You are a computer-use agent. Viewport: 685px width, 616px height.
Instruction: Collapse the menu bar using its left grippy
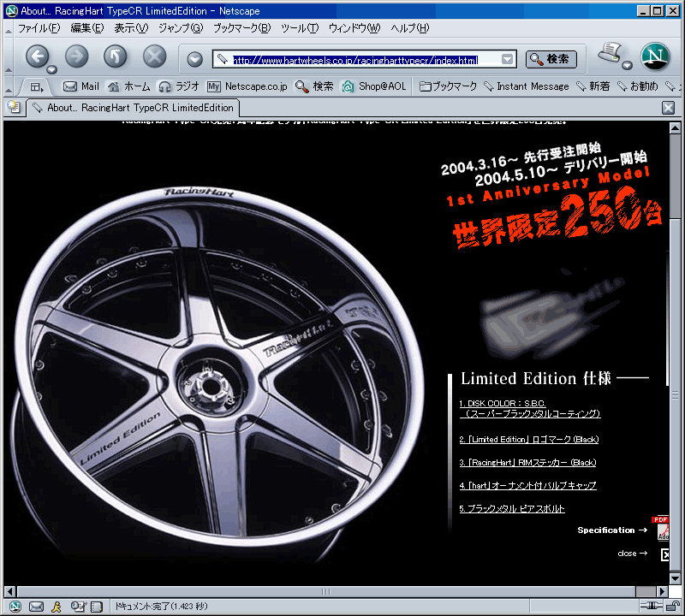pos(9,30)
